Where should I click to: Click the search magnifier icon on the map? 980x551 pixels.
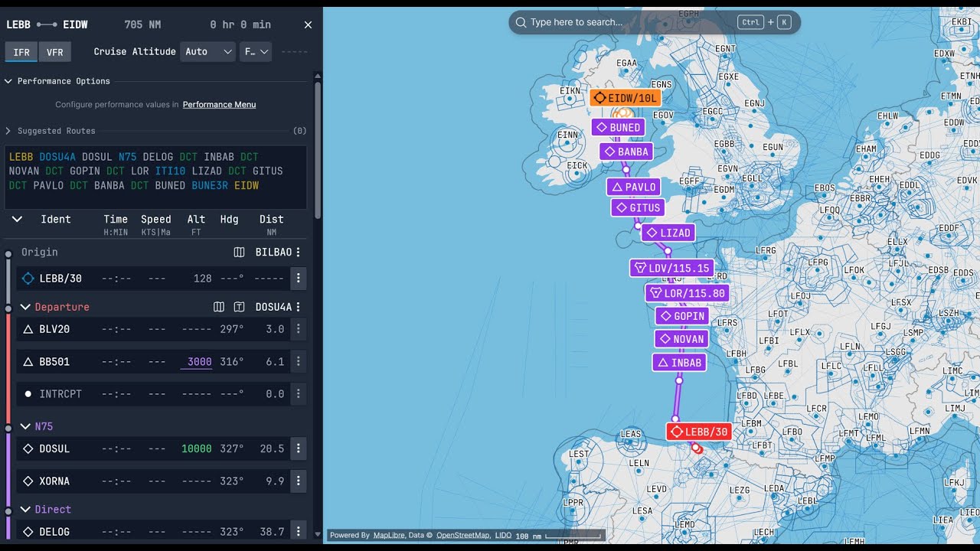pyautogui.click(x=521, y=22)
